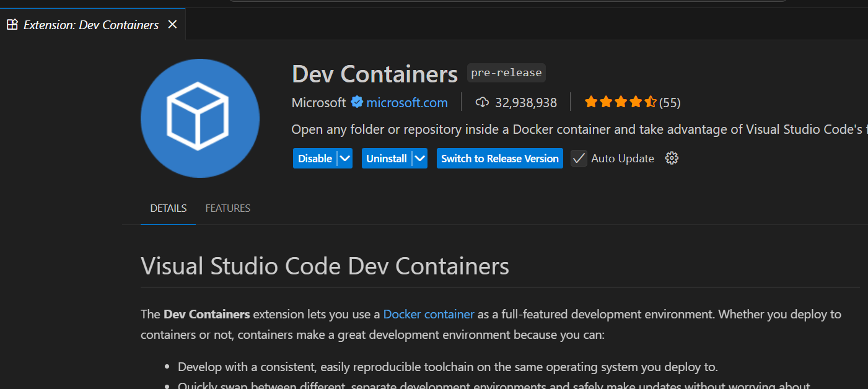This screenshot has width=868, height=389.
Task: Click the bold Dev Containers text in paragraph
Action: [207, 314]
